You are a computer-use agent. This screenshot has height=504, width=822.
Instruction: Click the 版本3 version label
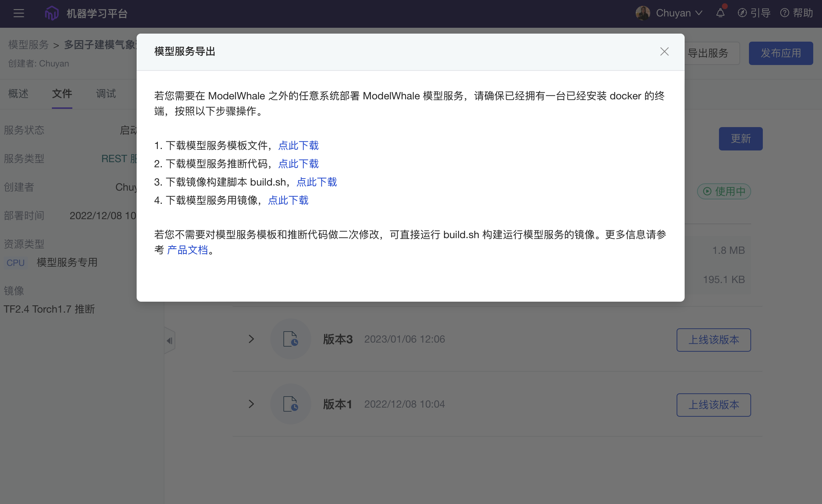[x=338, y=339]
